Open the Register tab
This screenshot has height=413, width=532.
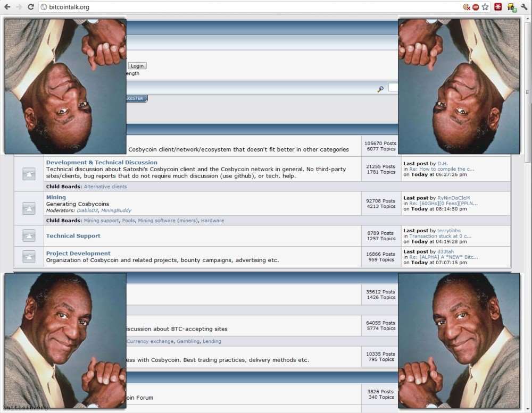pyautogui.click(x=137, y=98)
